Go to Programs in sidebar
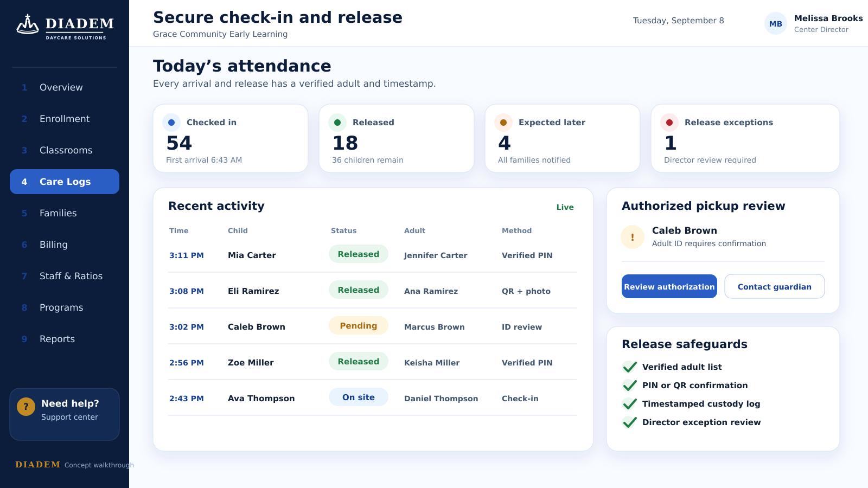The height and width of the screenshot is (488, 868). pos(65,307)
